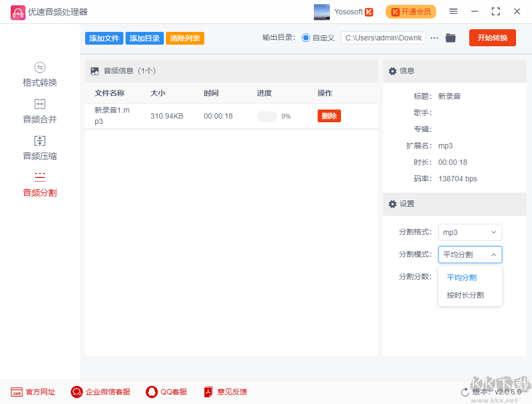The height and width of the screenshot is (404, 532).
Task: Click the Yososoft account name
Action: (348, 11)
